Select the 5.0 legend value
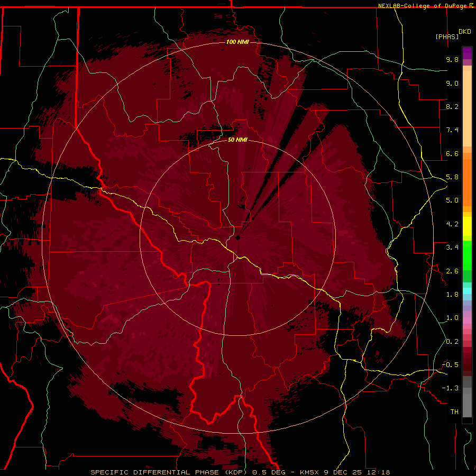Image resolution: width=476 pixels, height=476 pixels. pyautogui.click(x=452, y=200)
